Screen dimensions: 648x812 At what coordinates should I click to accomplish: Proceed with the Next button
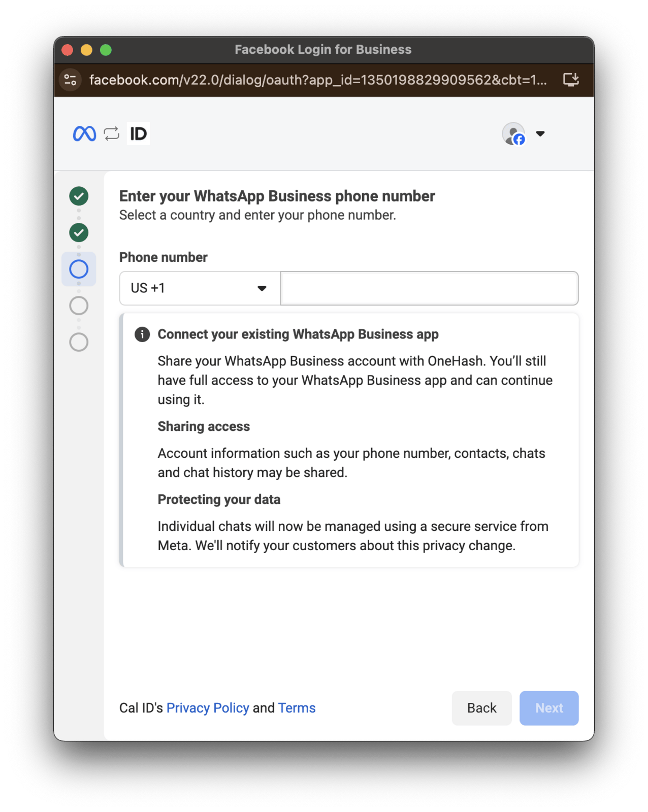click(x=549, y=708)
